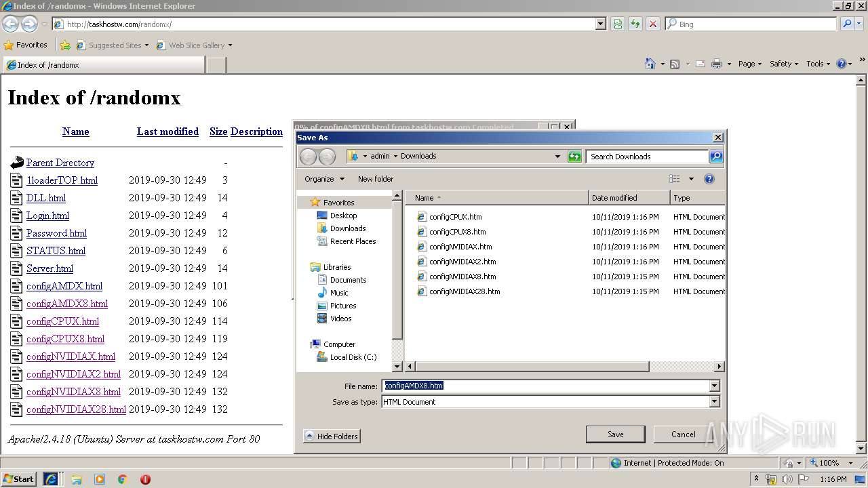The height and width of the screenshot is (488, 868).
Task: Click the File name input field
Action: pos(546,386)
